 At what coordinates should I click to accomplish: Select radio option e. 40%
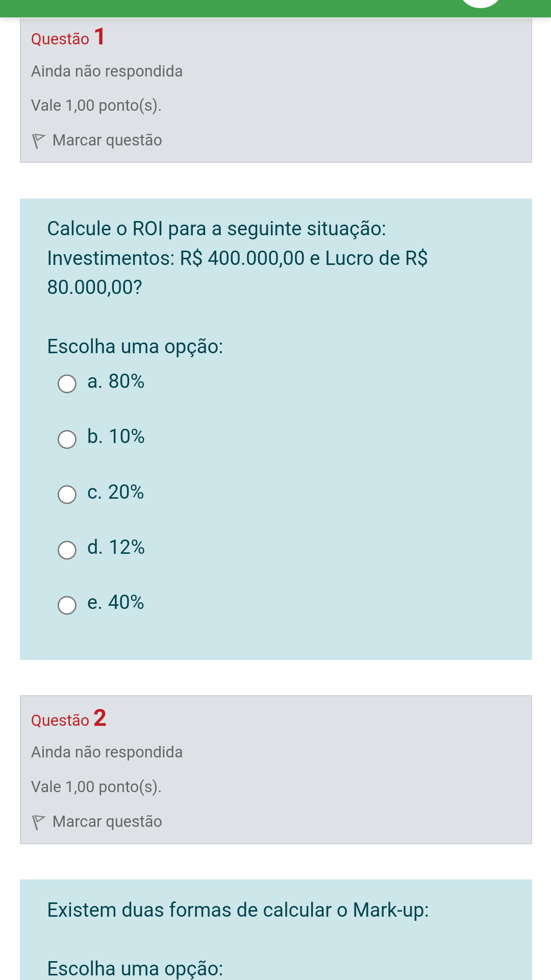pos(67,605)
